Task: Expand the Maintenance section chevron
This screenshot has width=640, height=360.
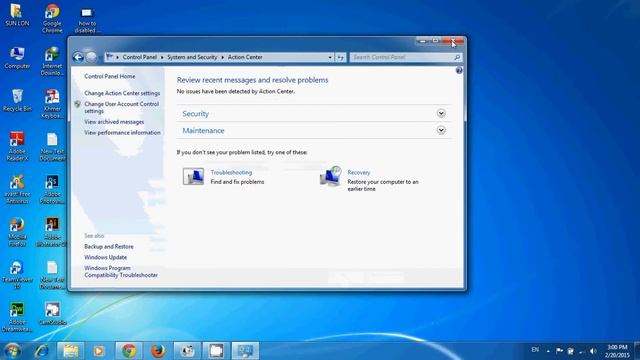Action: (x=441, y=131)
